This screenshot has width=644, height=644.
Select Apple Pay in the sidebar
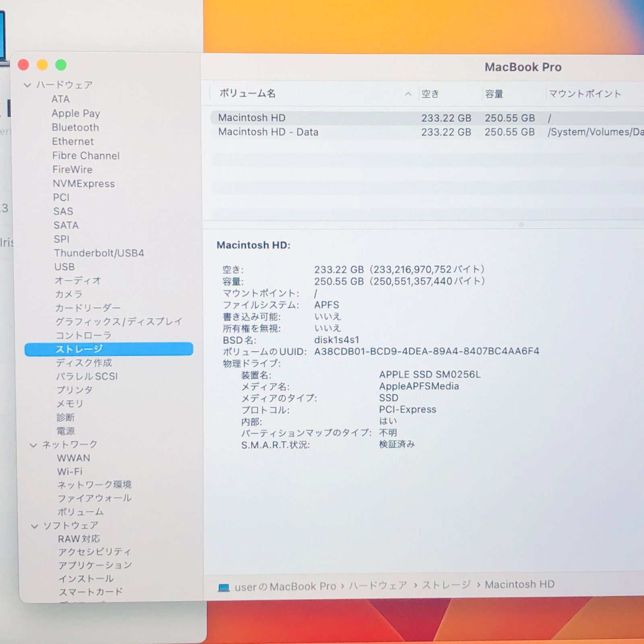click(76, 114)
